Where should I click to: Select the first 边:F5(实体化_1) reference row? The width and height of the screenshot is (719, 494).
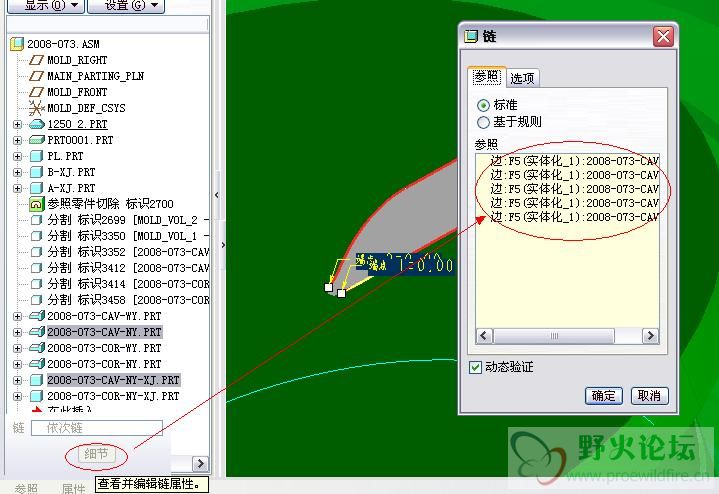pos(574,161)
